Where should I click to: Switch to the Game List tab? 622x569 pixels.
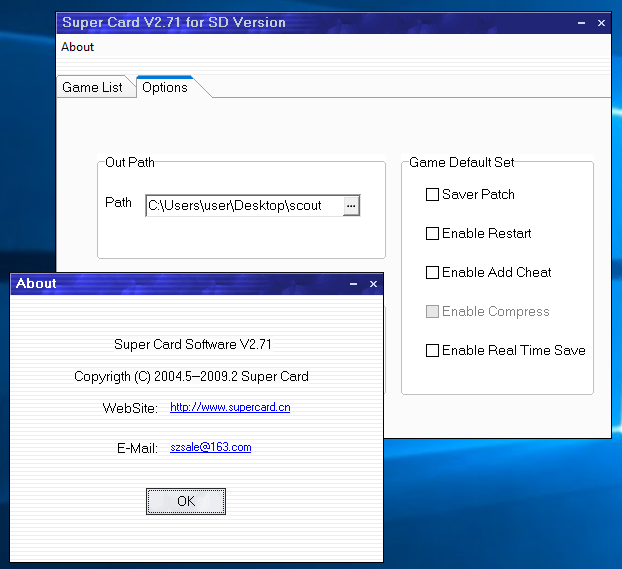(92, 87)
